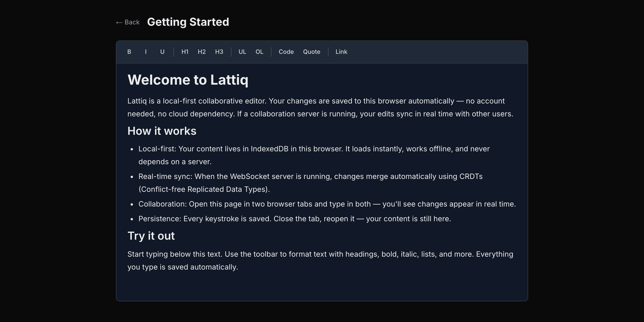The height and width of the screenshot is (322, 644).
Task: Place cursor in the Welcome to Lattiq heading
Action: tap(188, 80)
